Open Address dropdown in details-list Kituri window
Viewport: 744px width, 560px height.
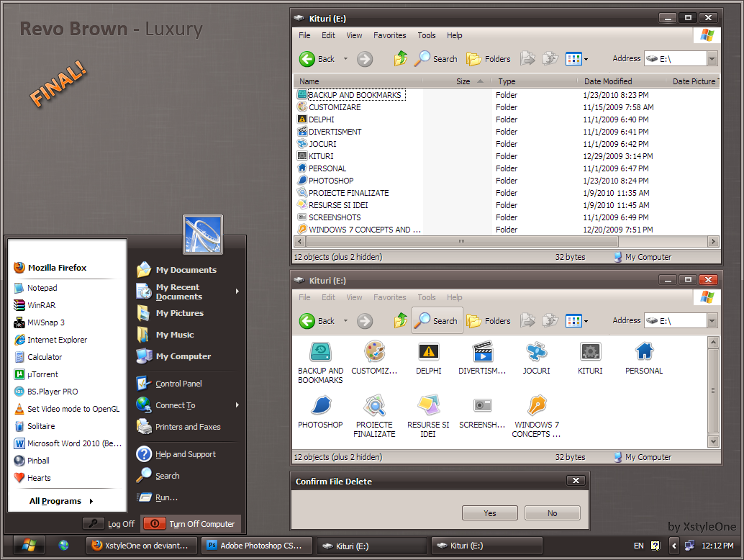point(712,59)
